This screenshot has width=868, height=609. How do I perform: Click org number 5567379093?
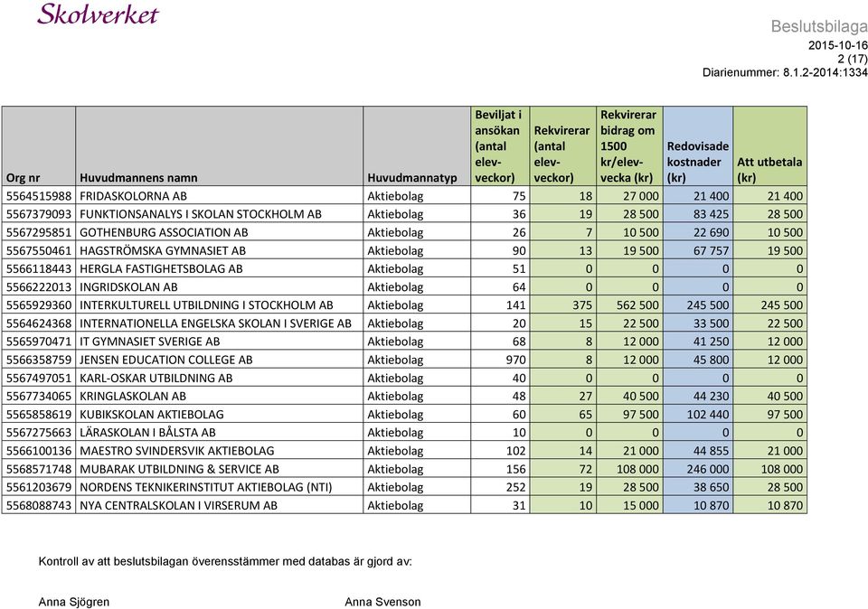click(x=39, y=214)
